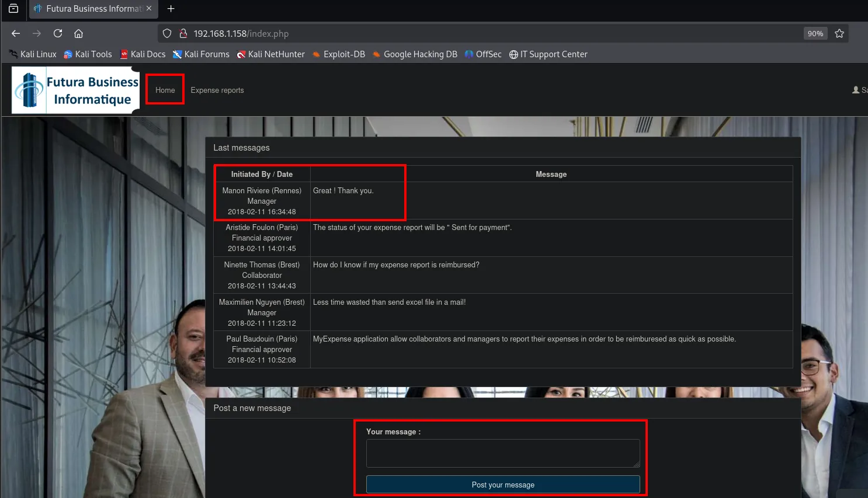Open the IT Support Center bookmark
Screen dimensions: 868x498
pos(548,54)
